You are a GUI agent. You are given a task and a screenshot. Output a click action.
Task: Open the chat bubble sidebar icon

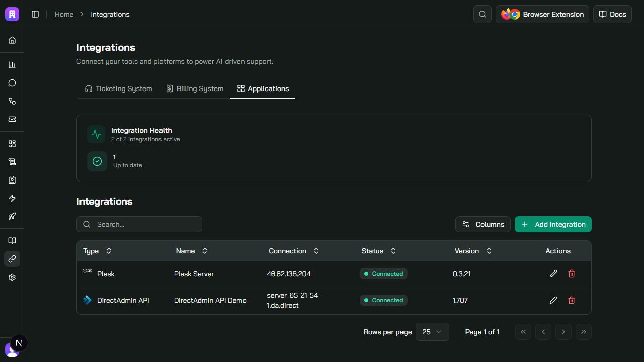point(12,83)
